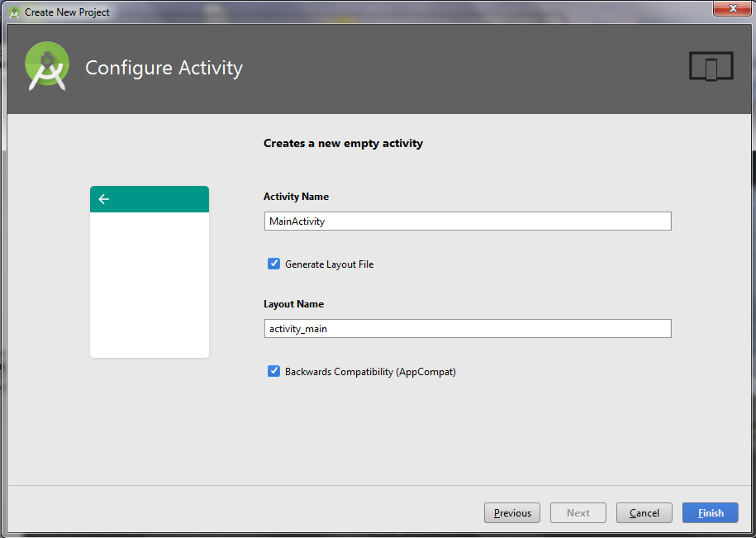Screen dimensions: 756x538
Task: Click the 'Creates a new empty activity' text
Action: (x=343, y=143)
